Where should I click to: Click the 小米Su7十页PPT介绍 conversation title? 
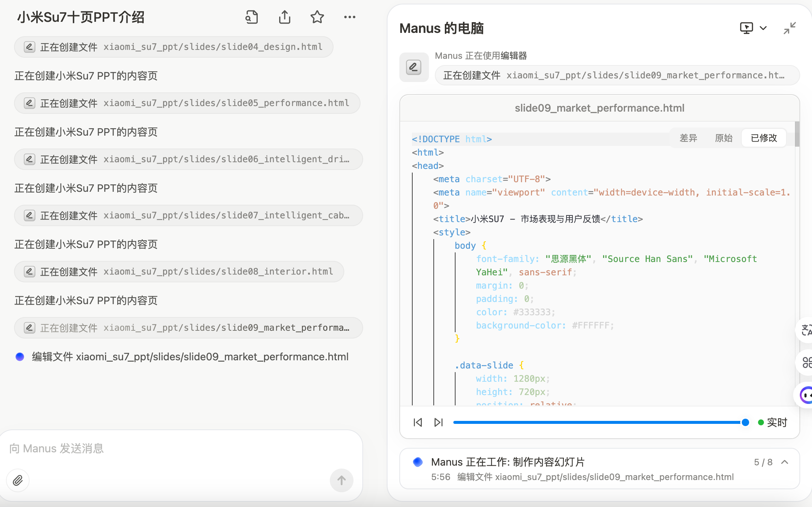81,17
